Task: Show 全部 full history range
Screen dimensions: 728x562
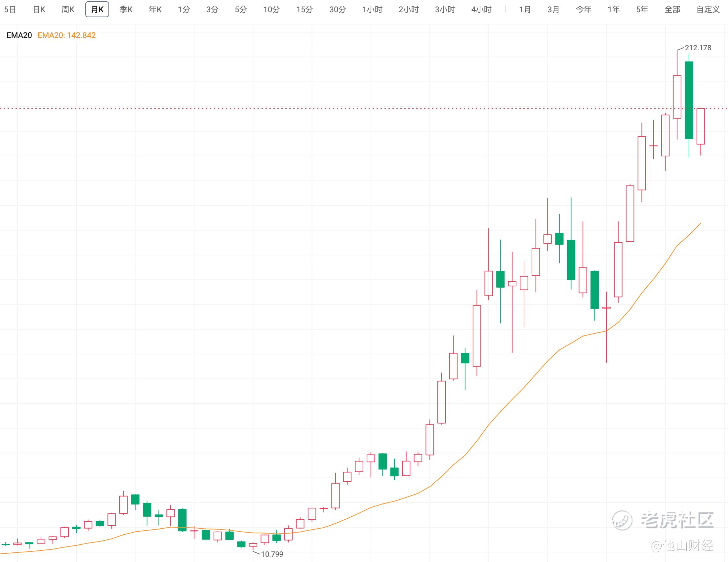Action: click(x=672, y=9)
